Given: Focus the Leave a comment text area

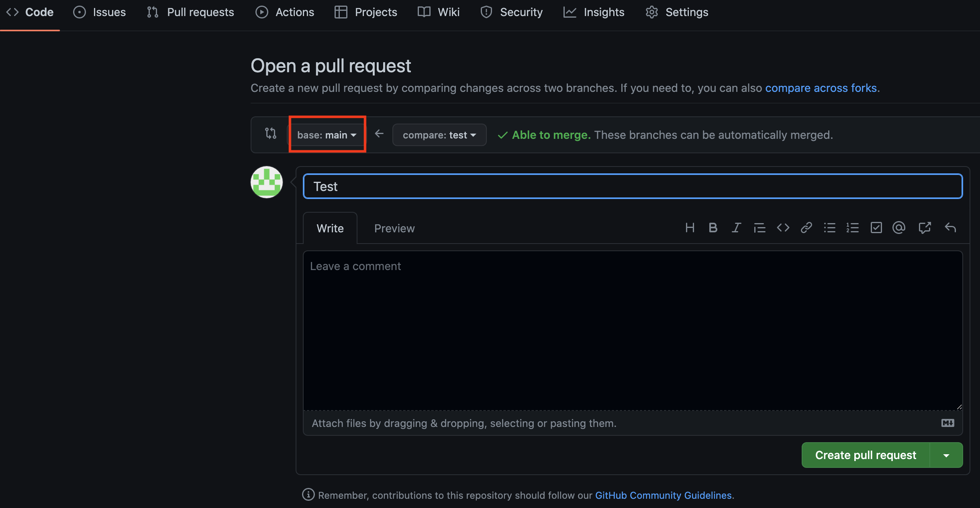Looking at the screenshot, I should (633, 331).
